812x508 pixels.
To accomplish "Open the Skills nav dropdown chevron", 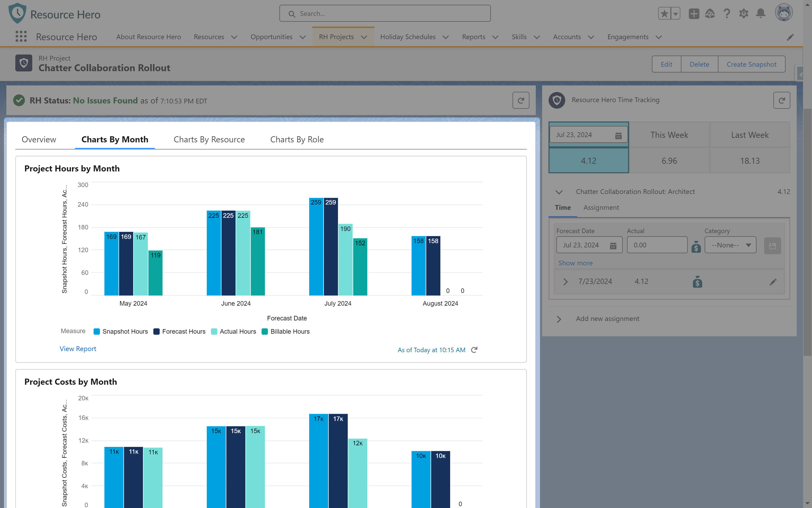I will click(x=537, y=37).
